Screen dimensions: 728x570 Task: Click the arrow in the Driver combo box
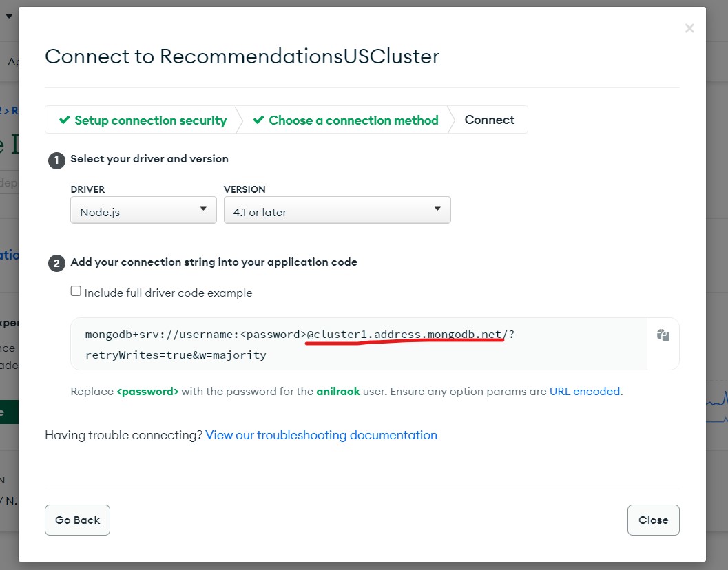(x=203, y=209)
